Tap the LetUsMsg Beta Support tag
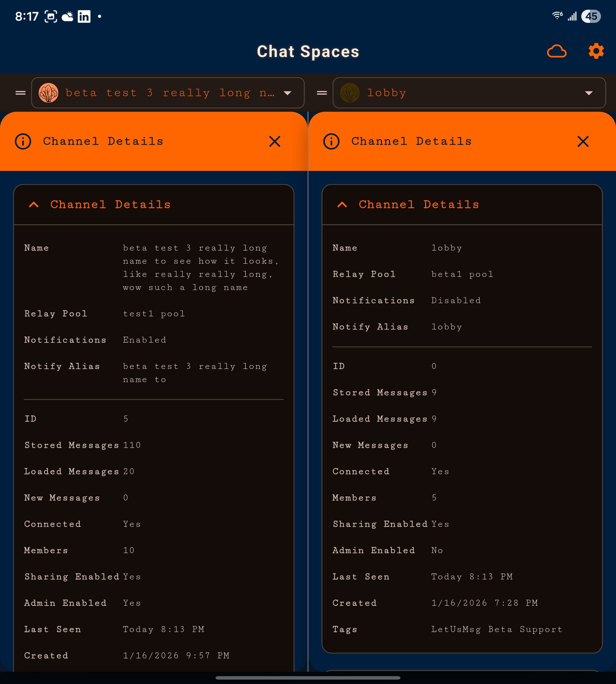The width and height of the screenshot is (616, 684). pyautogui.click(x=496, y=630)
